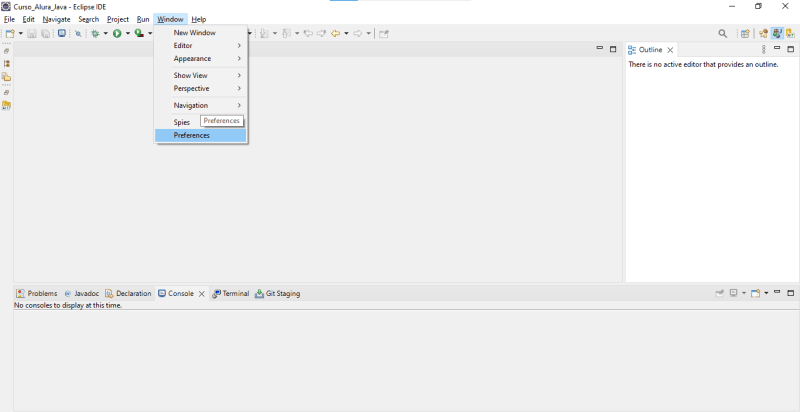800x412 pixels.
Task: Click the Open Terminal toolbar icon
Action: [x=62, y=33]
